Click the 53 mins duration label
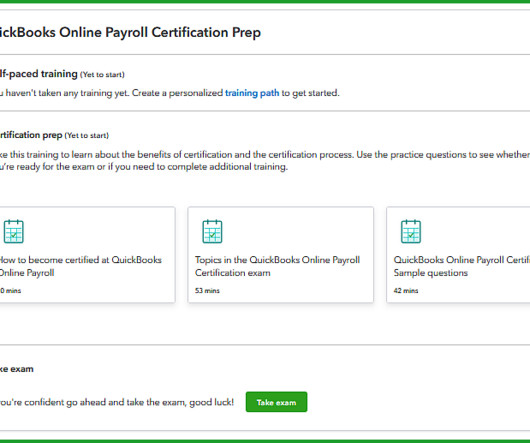The height and width of the screenshot is (443, 530). (207, 291)
